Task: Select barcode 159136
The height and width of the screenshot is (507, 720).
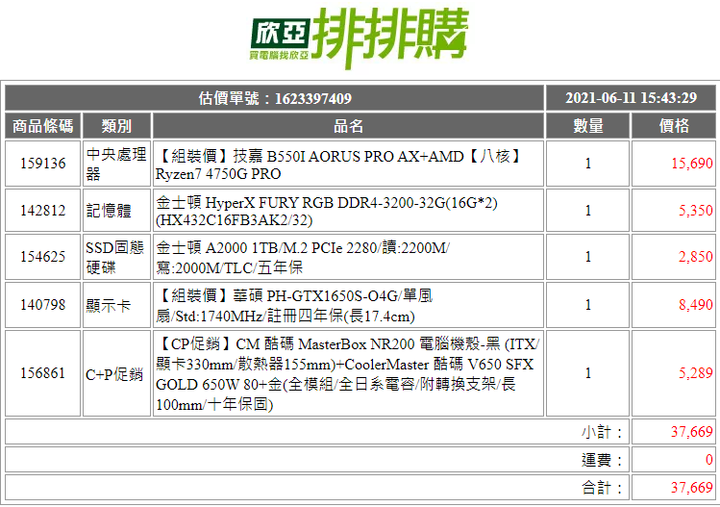Action: [x=43, y=163]
